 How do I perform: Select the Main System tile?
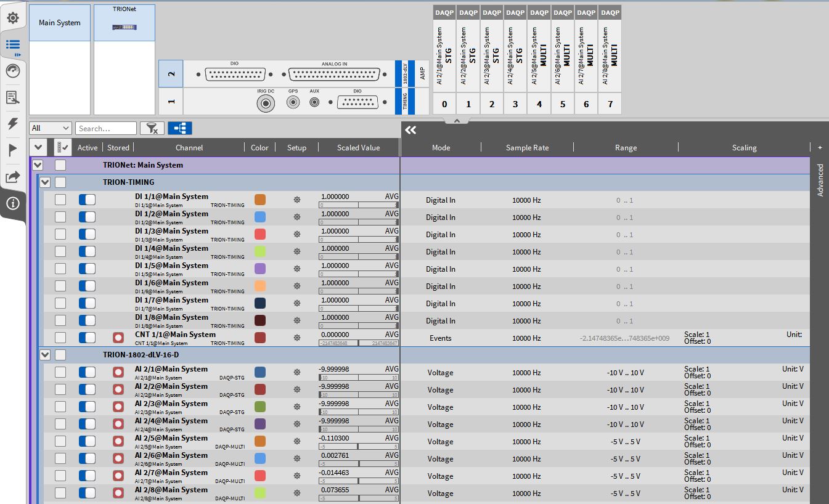[60, 23]
